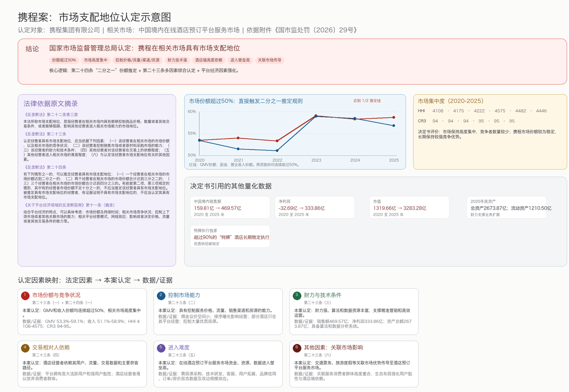
Task: Click the 市场份额超过50% chart title
Action: click(246, 101)
